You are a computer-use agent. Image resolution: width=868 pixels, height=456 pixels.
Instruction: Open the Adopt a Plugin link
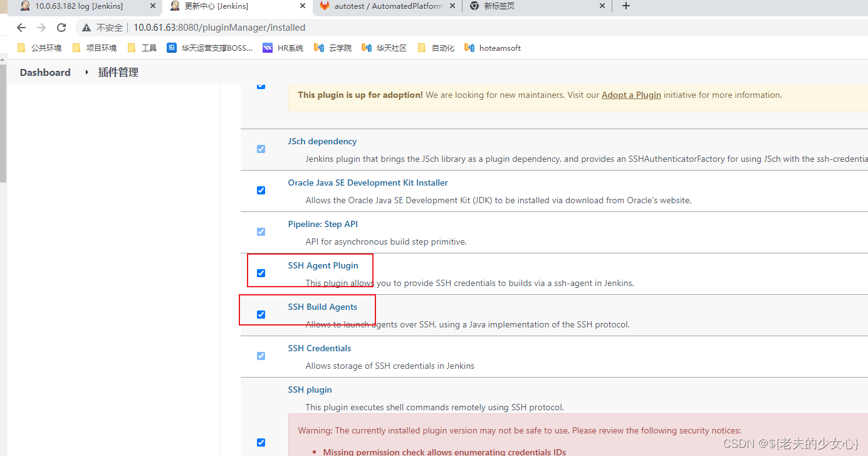pos(631,95)
